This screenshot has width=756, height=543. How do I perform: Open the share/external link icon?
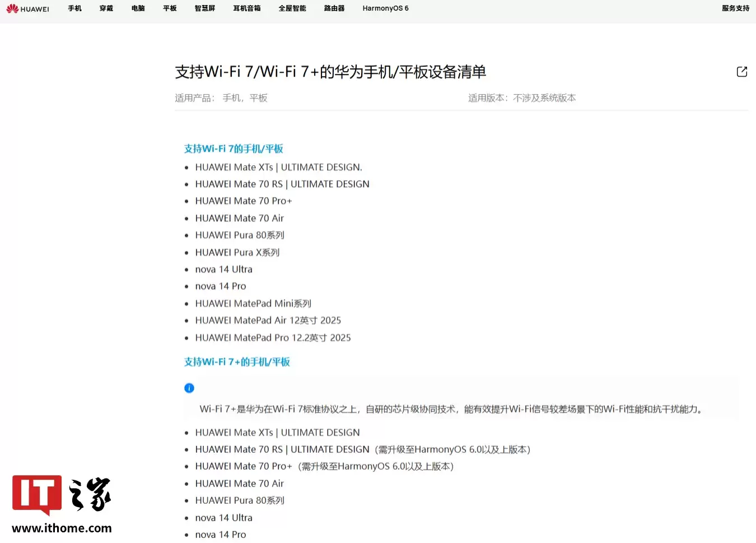pos(741,72)
